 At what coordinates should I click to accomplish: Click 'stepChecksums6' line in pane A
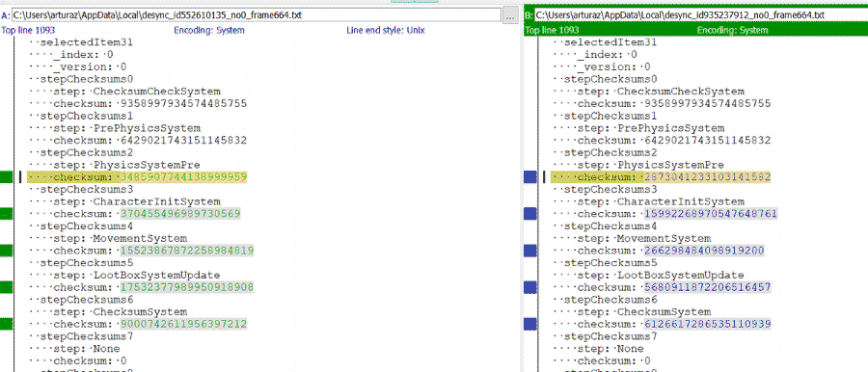(87, 300)
